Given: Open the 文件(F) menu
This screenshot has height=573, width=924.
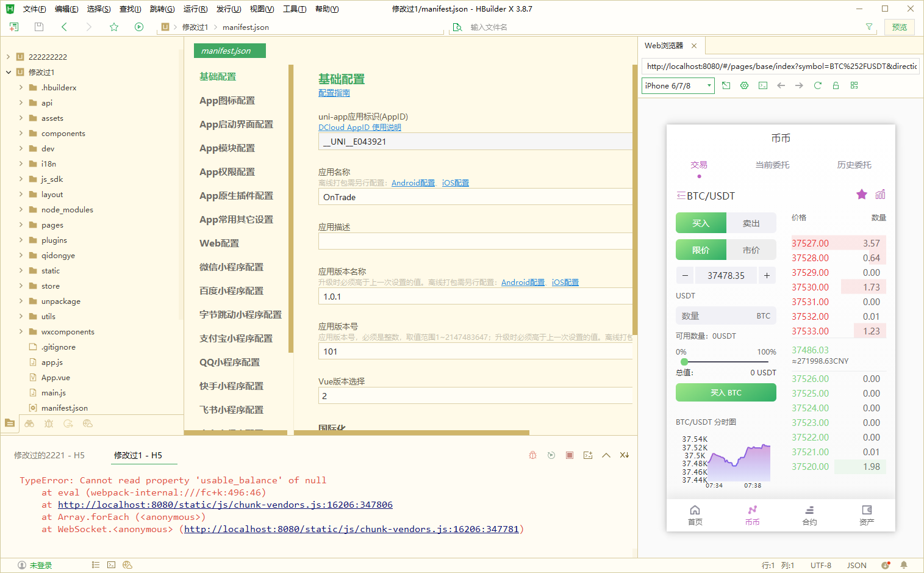Looking at the screenshot, I should [34, 9].
